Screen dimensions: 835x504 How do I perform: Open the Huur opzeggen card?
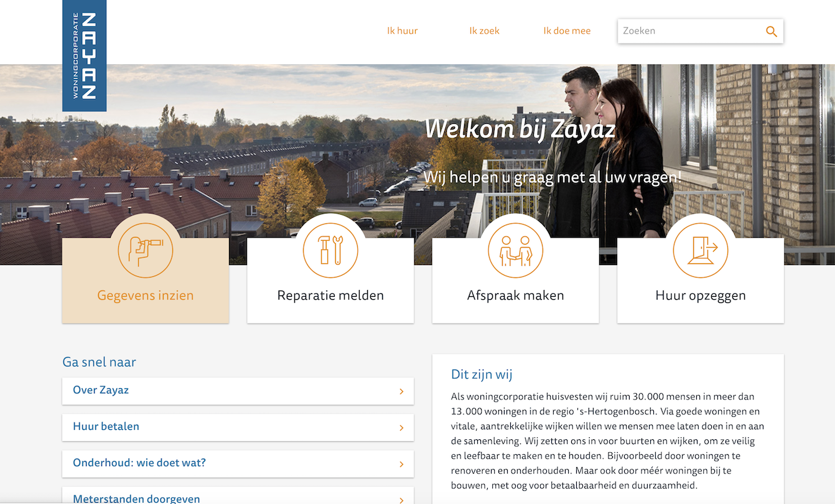(x=701, y=281)
